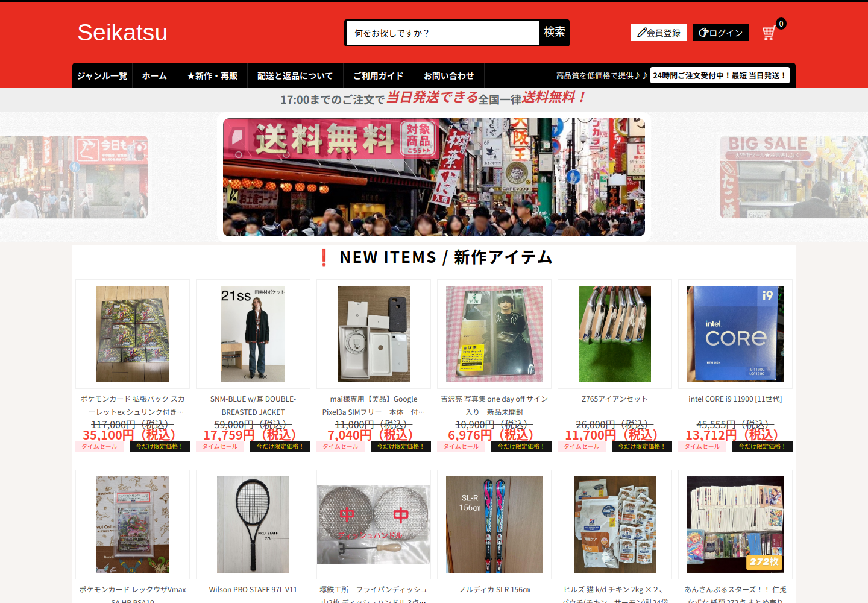
Task: Open the あんさんぶるスターズ card lot photo
Action: pyautogui.click(x=735, y=525)
